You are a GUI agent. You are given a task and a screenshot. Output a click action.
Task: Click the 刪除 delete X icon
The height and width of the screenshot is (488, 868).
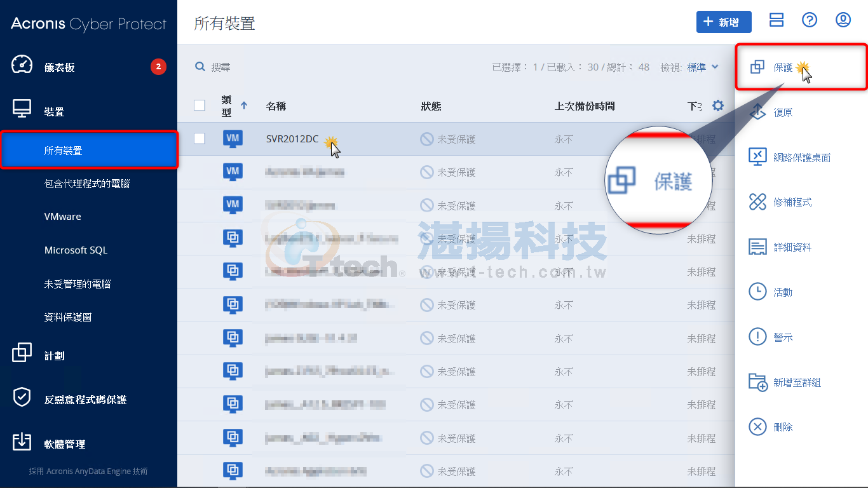click(757, 426)
